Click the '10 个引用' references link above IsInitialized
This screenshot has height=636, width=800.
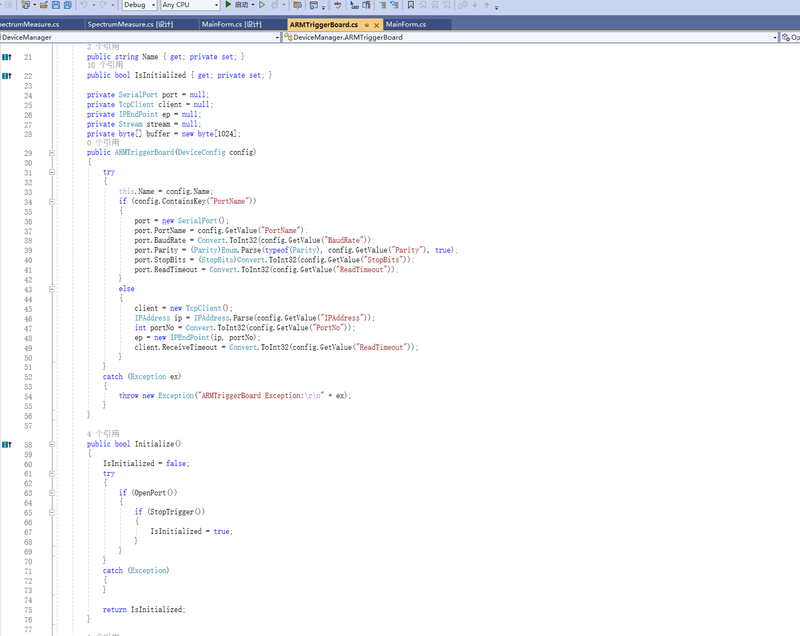click(105, 65)
